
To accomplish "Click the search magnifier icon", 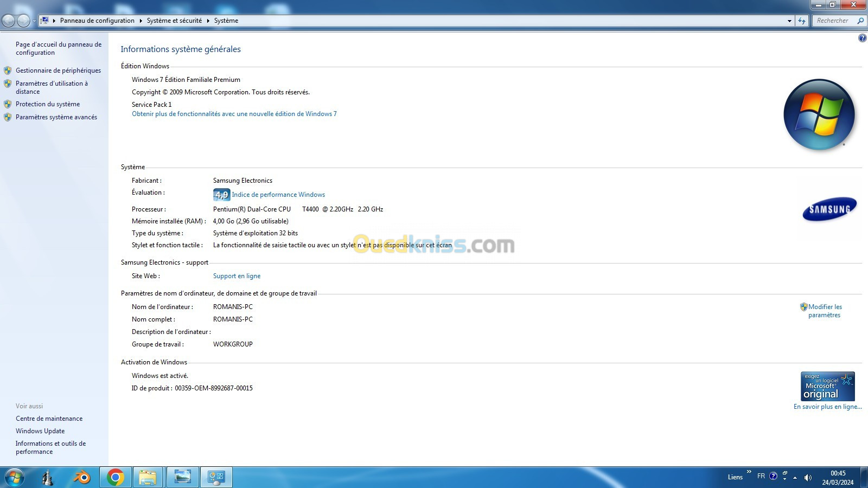I will point(860,21).
